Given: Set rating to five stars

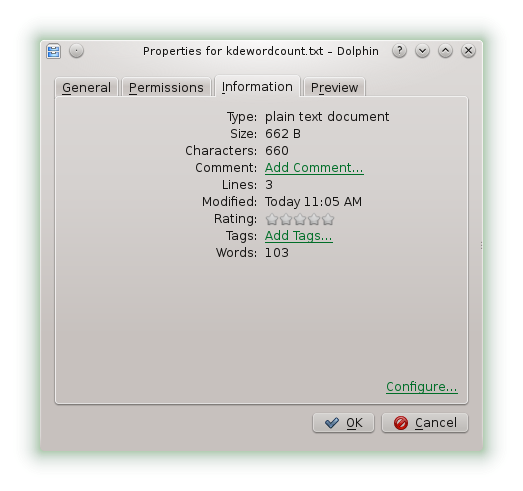Looking at the screenshot, I should tap(328, 219).
